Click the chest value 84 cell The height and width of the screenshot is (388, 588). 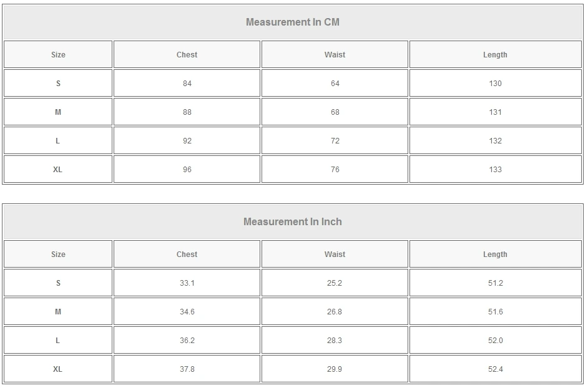(x=187, y=84)
